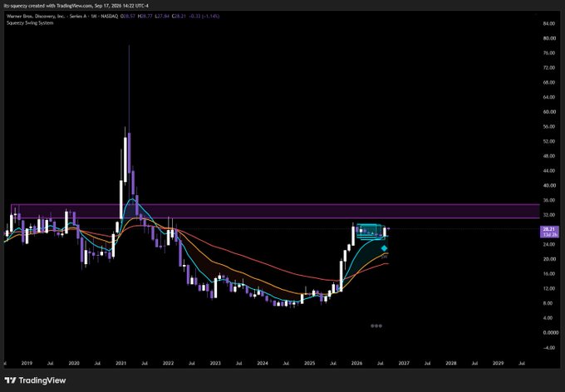Click the open value O28.57 in the legend

(128, 17)
